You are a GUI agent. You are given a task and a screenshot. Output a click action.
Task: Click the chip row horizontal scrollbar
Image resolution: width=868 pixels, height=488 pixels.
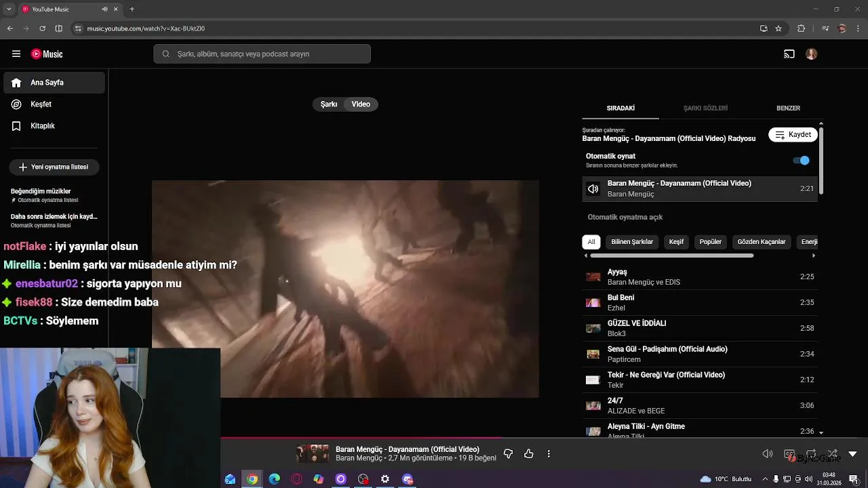coord(671,256)
